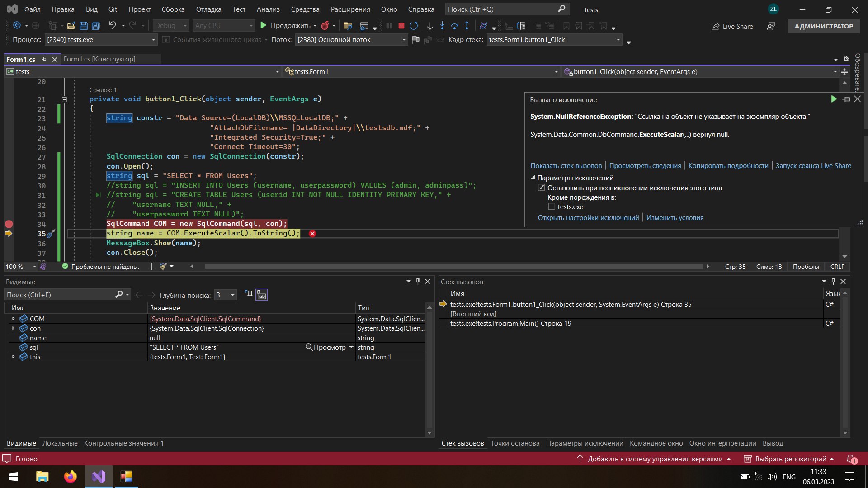Click Step Over in the debug toolbar
The width and height of the screenshot is (868, 488).
pyautogui.click(x=454, y=26)
